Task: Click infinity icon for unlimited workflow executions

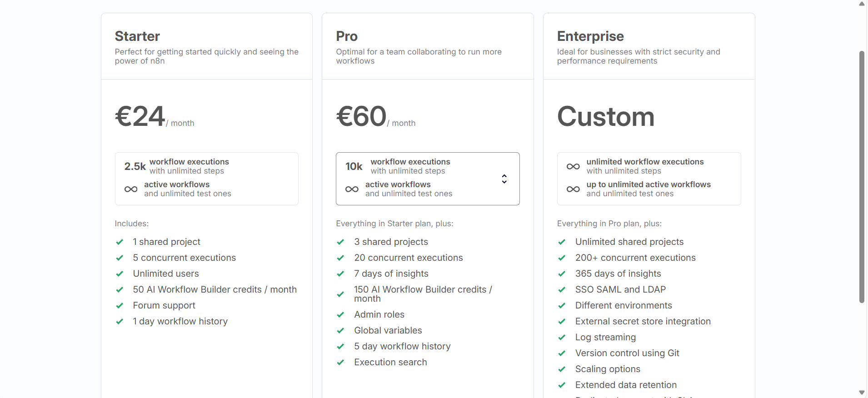Action: coord(573,166)
